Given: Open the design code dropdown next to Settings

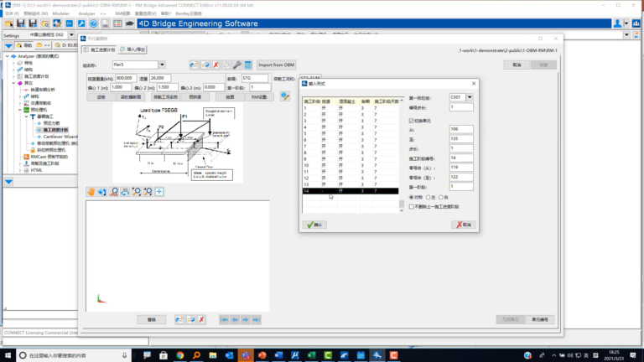Looking at the screenshot, I should [71, 35].
